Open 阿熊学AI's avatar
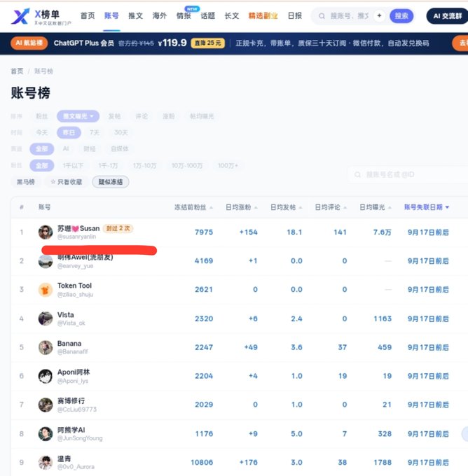 [46, 433]
